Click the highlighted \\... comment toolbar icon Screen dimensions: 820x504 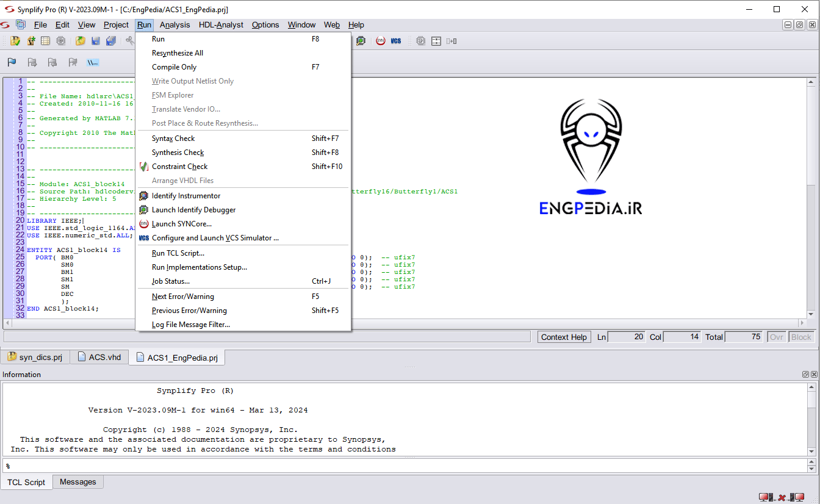click(x=93, y=62)
